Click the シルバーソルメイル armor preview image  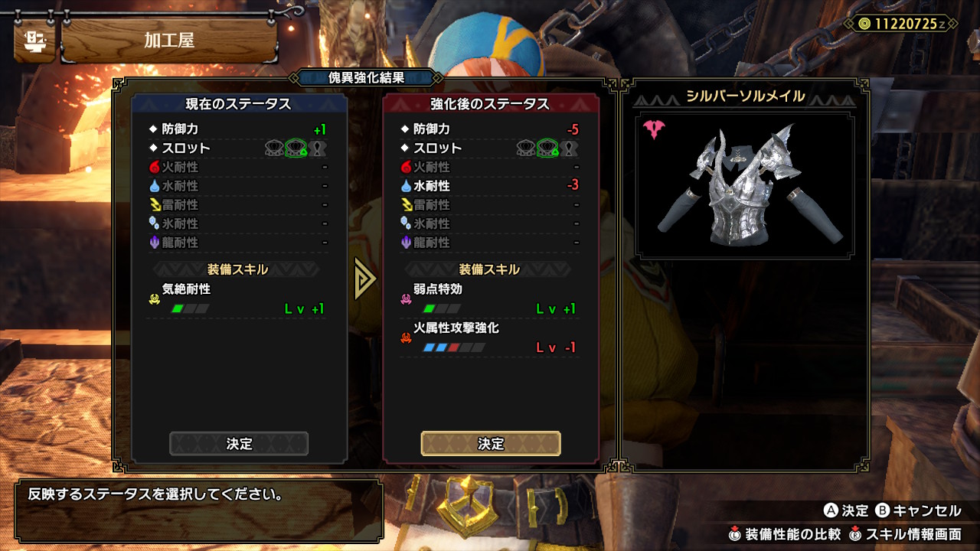point(744,185)
